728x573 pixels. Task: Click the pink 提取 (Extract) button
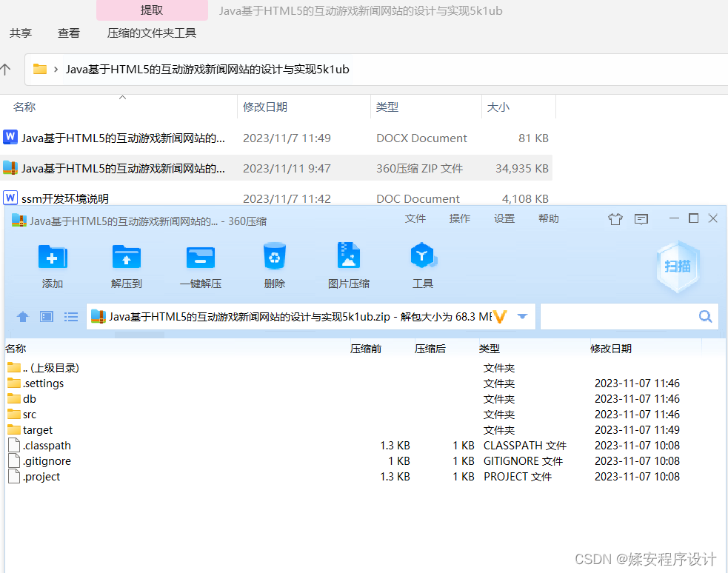coord(152,10)
